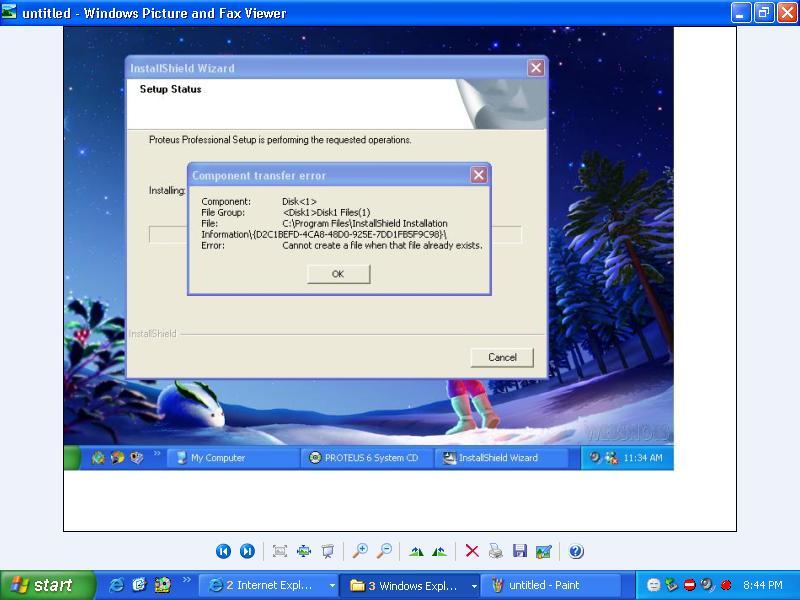
Task: Click the pictured PROTEUS 6 System CD taskbar button
Action: point(366,458)
